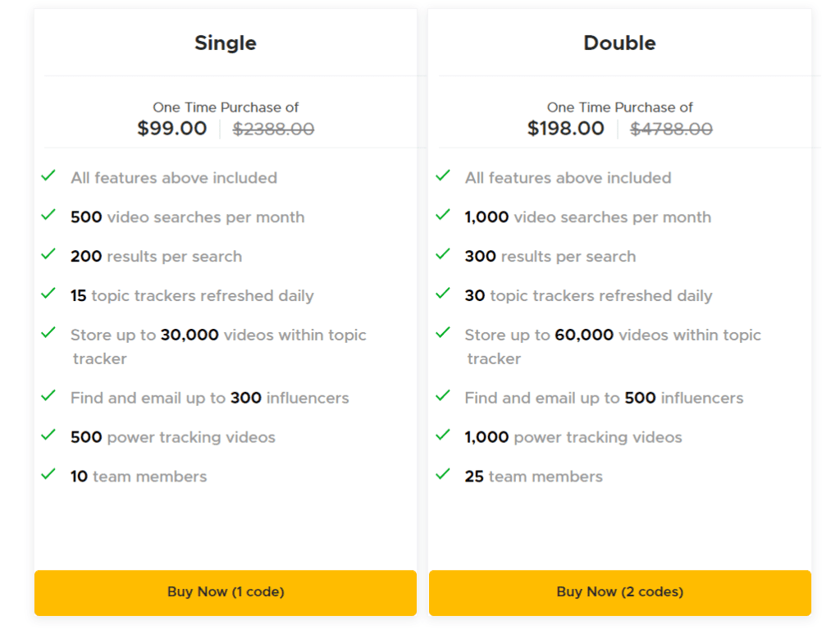The height and width of the screenshot is (634, 840).
Task: Click the 10 team members feature text
Action: click(138, 476)
